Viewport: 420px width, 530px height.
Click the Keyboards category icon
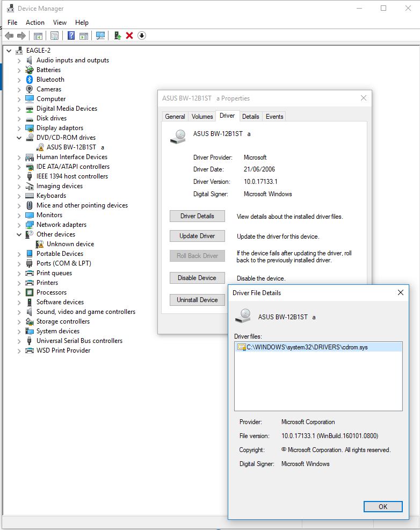coord(30,196)
